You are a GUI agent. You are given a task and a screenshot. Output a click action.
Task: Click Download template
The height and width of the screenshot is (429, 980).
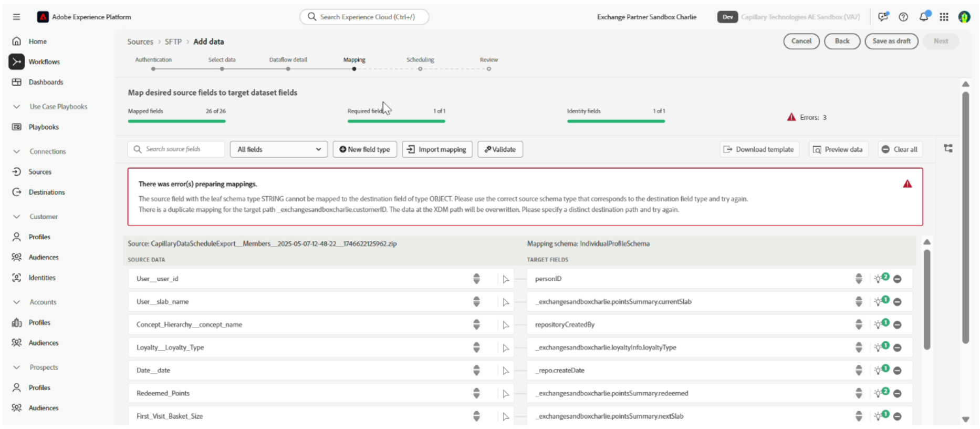tap(759, 149)
